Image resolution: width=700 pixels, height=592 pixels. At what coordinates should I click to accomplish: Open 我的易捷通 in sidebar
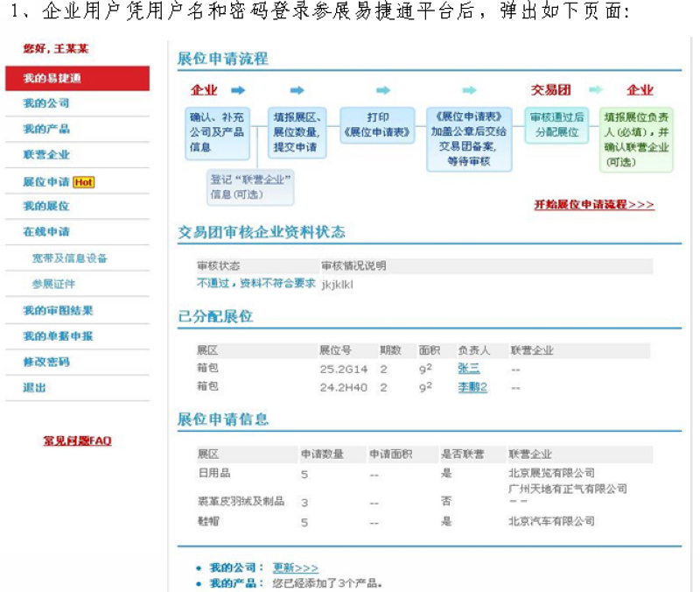[52, 78]
